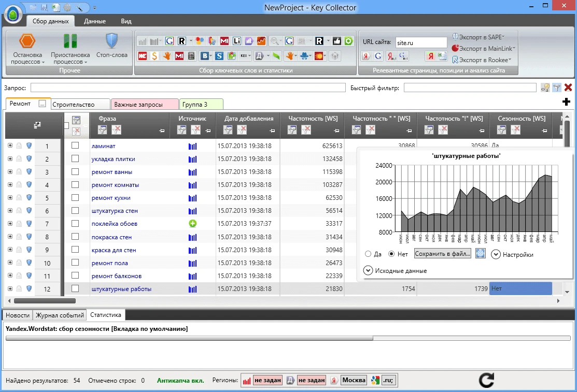This screenshot has width=577, height=392.
Task: Select the Да radio button under chart
Action: (368, 254)
